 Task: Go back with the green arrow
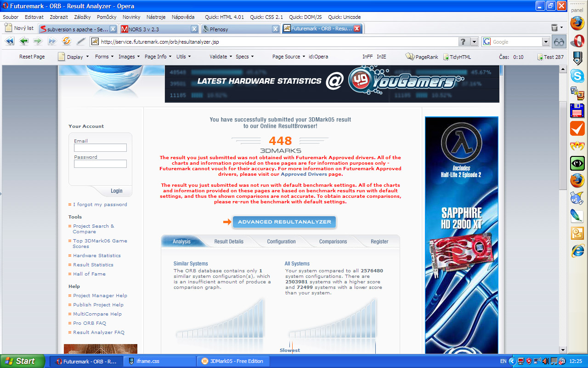pyautogui.click(x=24, y=41)
